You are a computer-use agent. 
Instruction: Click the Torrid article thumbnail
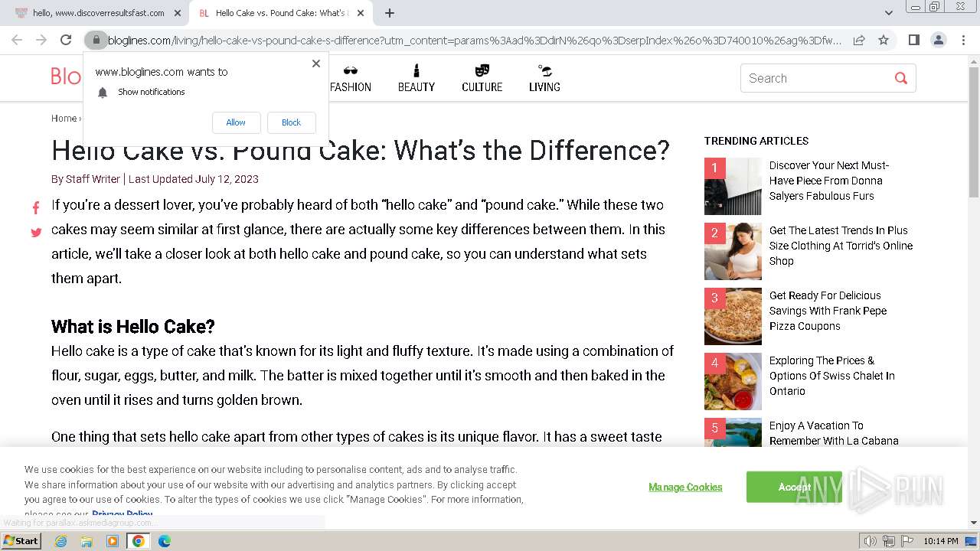[x=733, y=251]
